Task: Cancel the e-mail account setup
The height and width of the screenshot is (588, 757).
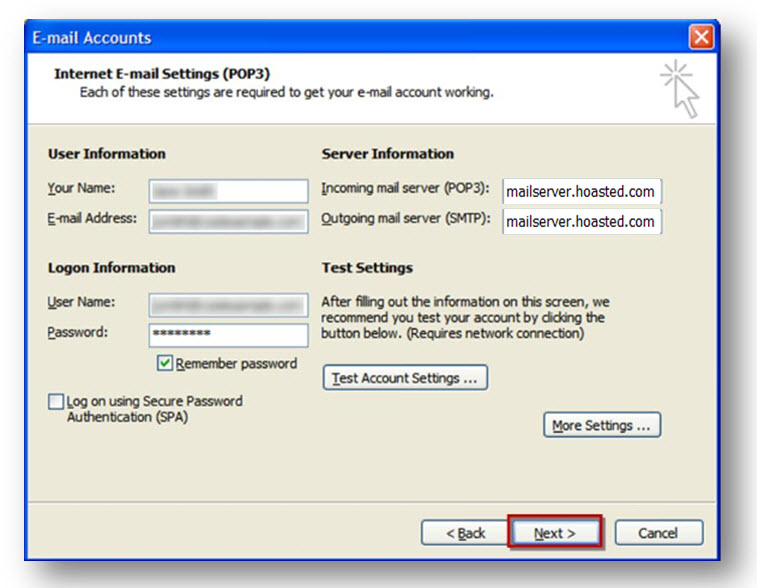Action: pyautogui.click(x=659, y=533)
